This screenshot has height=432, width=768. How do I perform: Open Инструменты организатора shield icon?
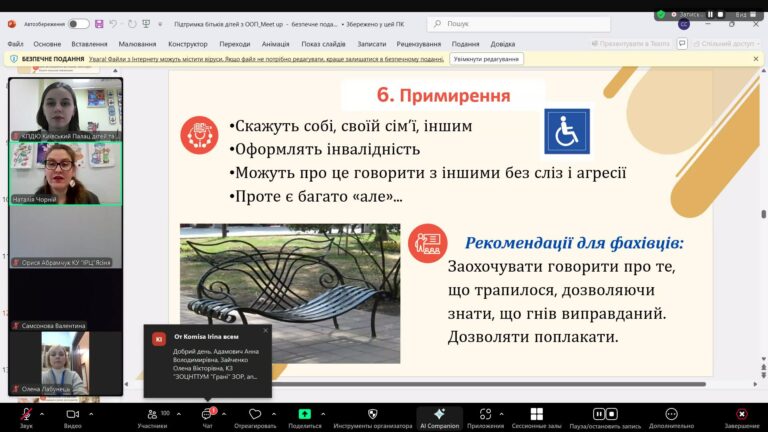[x=373, y=413]
